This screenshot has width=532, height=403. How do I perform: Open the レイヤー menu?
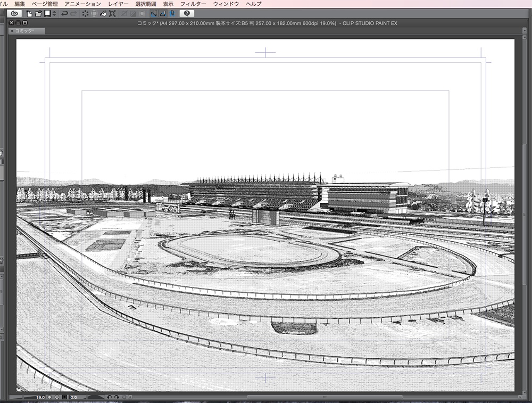(118, 4)
